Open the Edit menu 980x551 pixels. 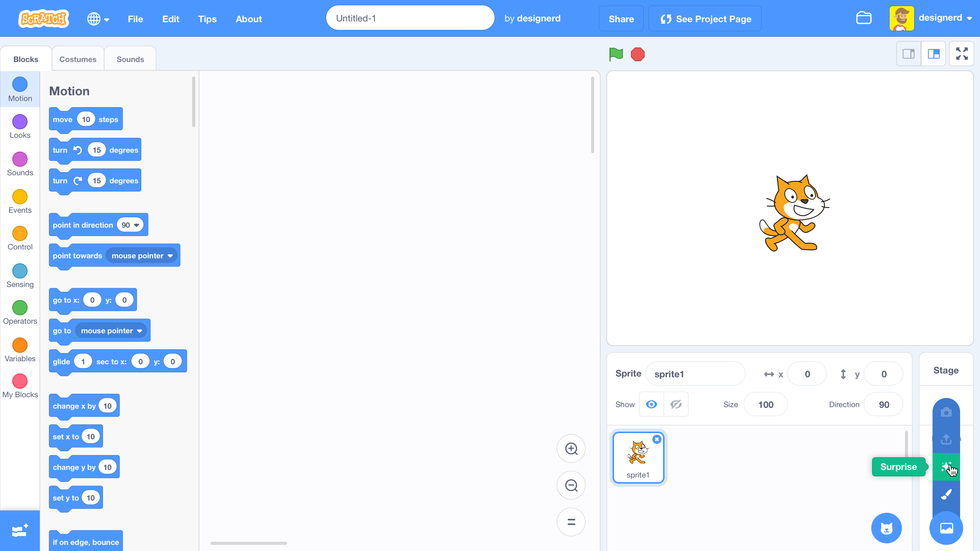(171, 19)
